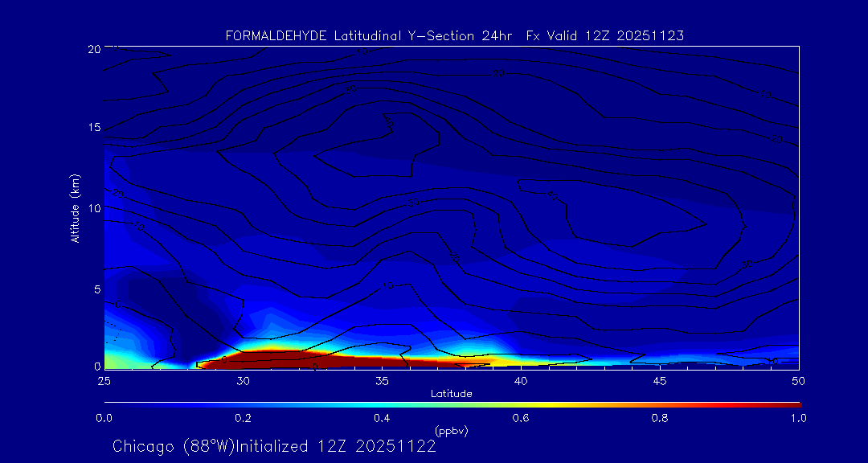Select the 'Fx Valid 12Z 20251123' text in title
This screenshot has height=463, width=868.
605,36
